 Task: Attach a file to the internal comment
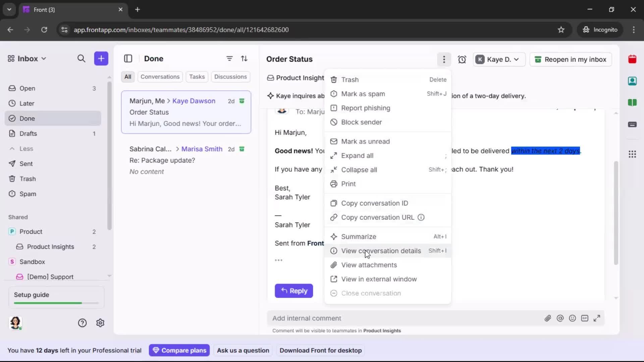pos(548,318)
